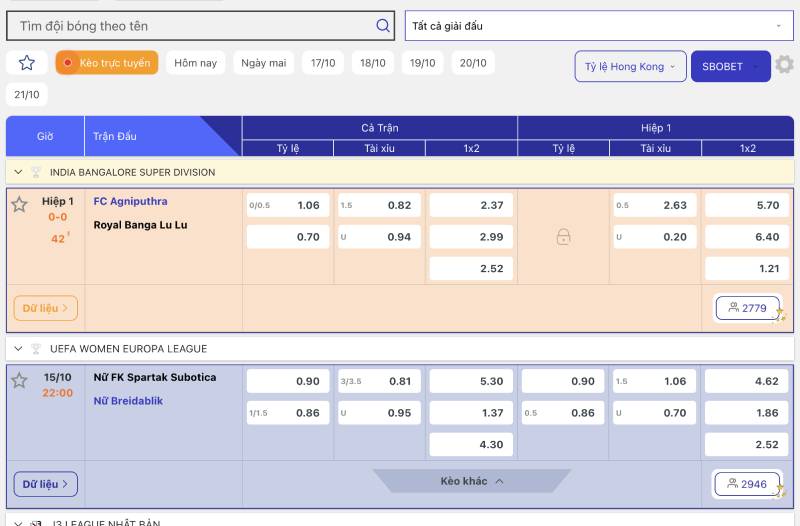Screen dimensions: 800x526
Task: Click the favorites star filter icon
Action: pyautogui.click(x=27, y=63)
